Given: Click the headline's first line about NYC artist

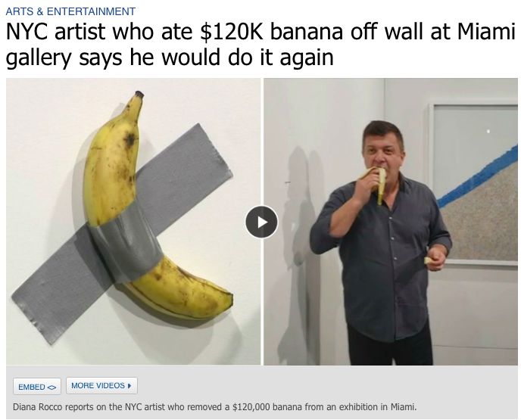Looking at the screenshot, I should point(260,32).
